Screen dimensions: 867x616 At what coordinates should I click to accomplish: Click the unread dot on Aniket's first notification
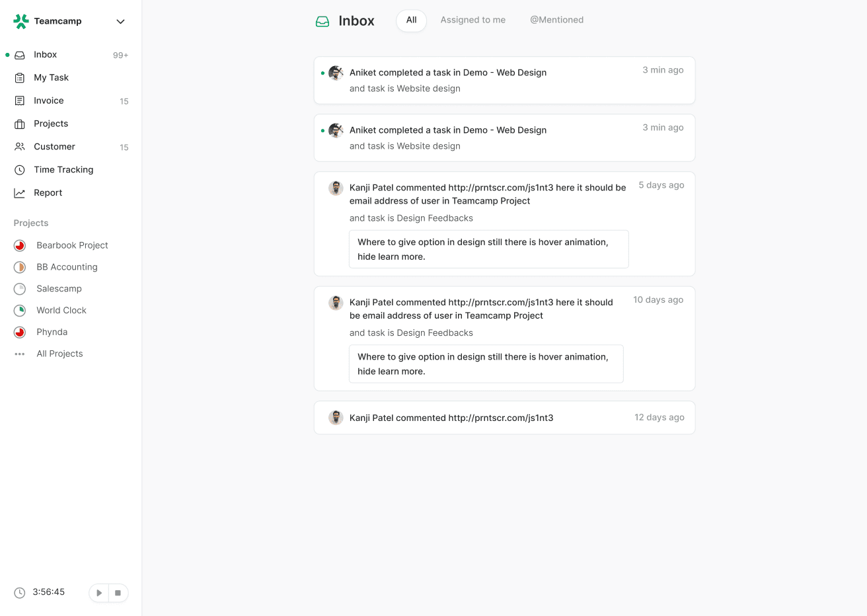[323, 73]
